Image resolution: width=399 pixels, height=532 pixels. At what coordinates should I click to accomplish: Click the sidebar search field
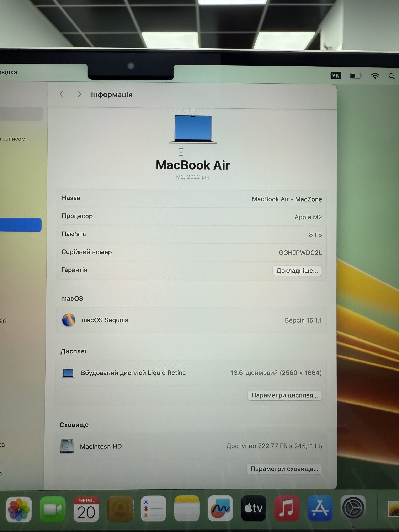tap(21, 113)
